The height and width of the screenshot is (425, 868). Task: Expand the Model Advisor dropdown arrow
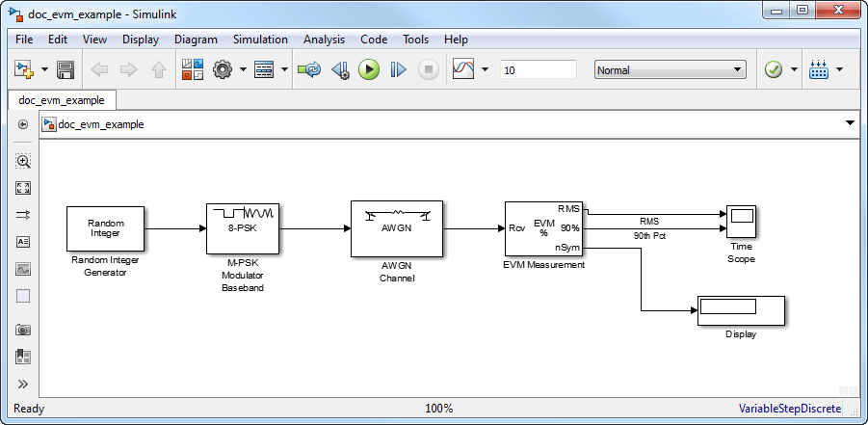coord(795,69)
